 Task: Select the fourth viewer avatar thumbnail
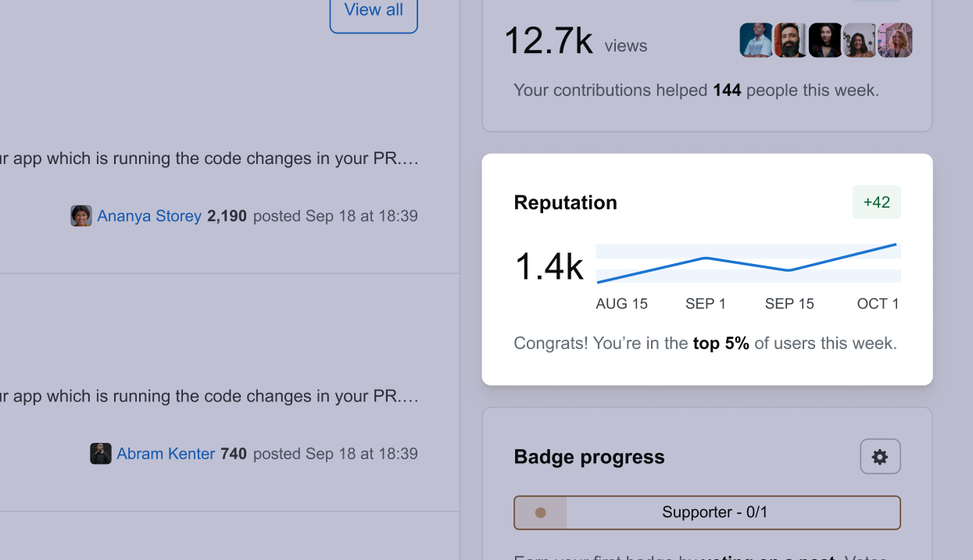point(860,41)
